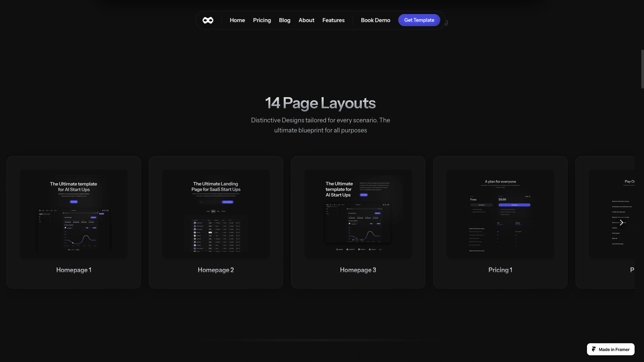Advance carousel with the right chevron arrow
Viewport: 644px width, 362px height.
point(621,223)
